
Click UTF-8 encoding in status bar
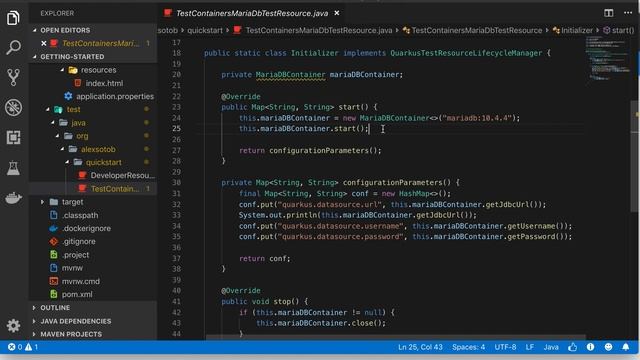coord(505,347)
